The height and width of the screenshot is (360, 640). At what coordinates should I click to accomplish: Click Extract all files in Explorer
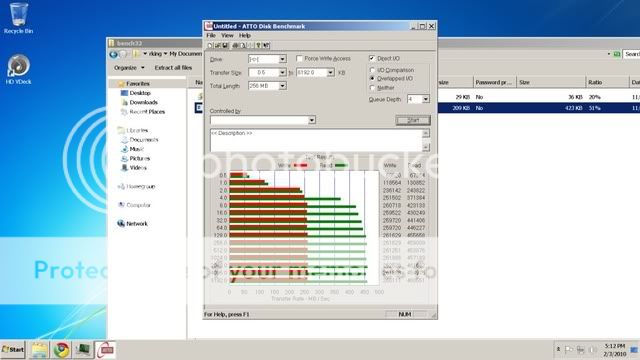173,68
